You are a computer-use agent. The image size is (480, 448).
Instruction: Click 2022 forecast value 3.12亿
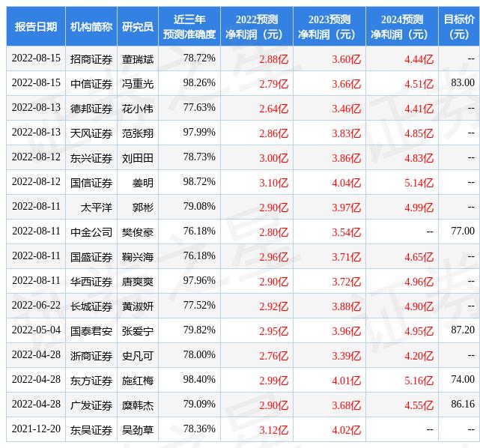[x=273, y=430]
